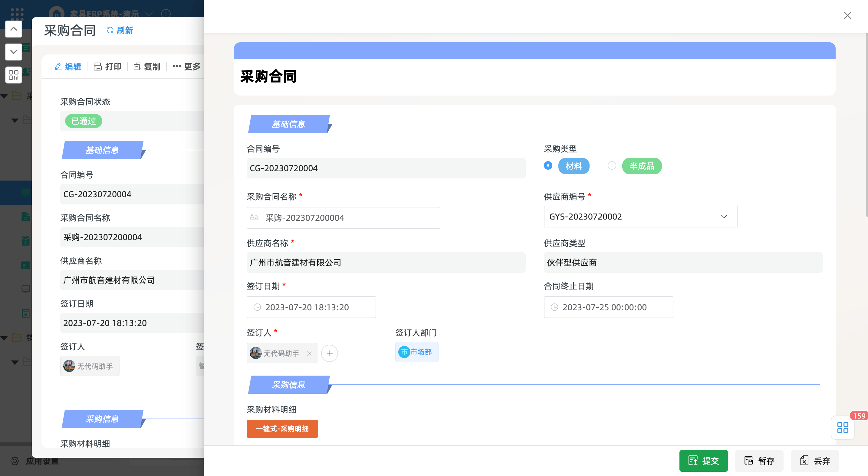Click the 一键式-采购明细 orange button
Image resolution: width=868 pixels, height=476 pixels.
click(282, 429)
